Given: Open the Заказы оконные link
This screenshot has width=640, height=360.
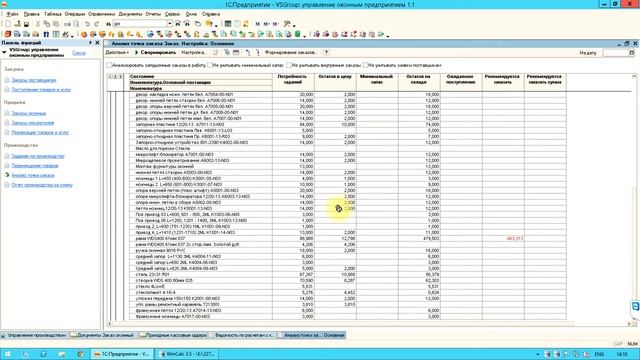Looking at the screenshot, I should pyautogui.click(x=29, y=113).
